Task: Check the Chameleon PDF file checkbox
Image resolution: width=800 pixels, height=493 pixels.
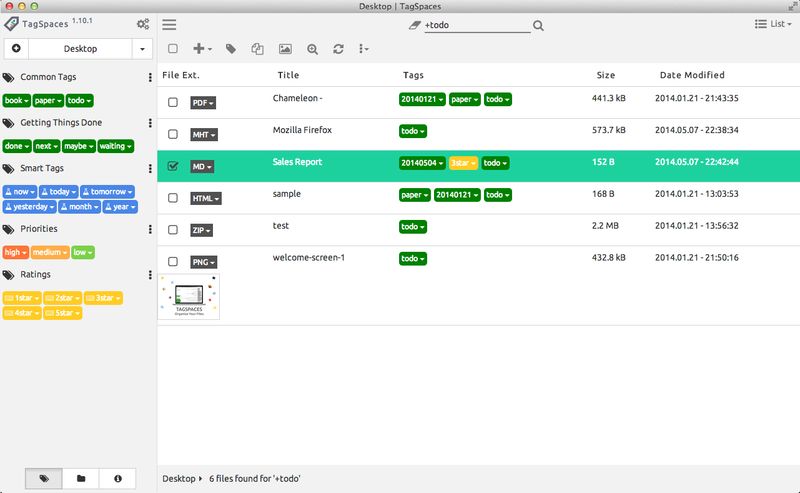Action: (173, 102)
